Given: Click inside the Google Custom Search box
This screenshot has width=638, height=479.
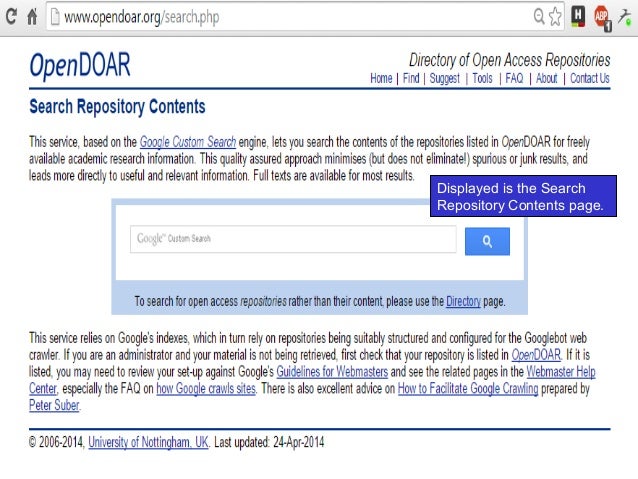Looking at the screenshot, I should pos(293,239).
